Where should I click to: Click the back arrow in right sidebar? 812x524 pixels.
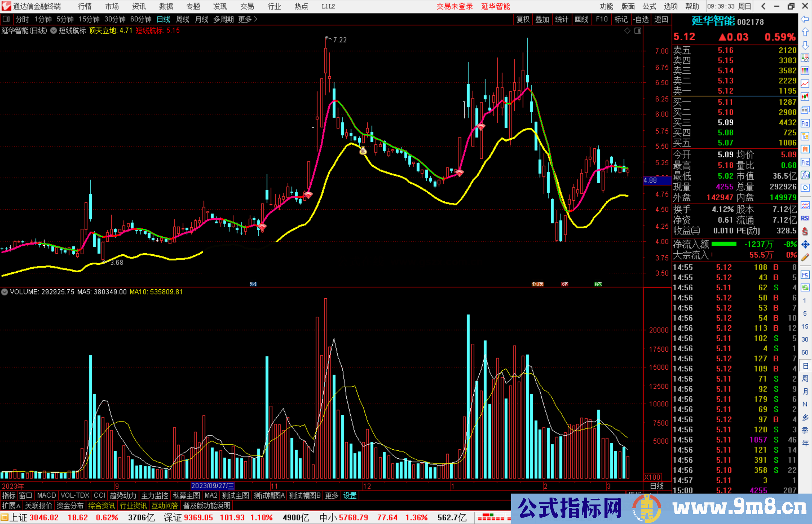tap(805, 19)
